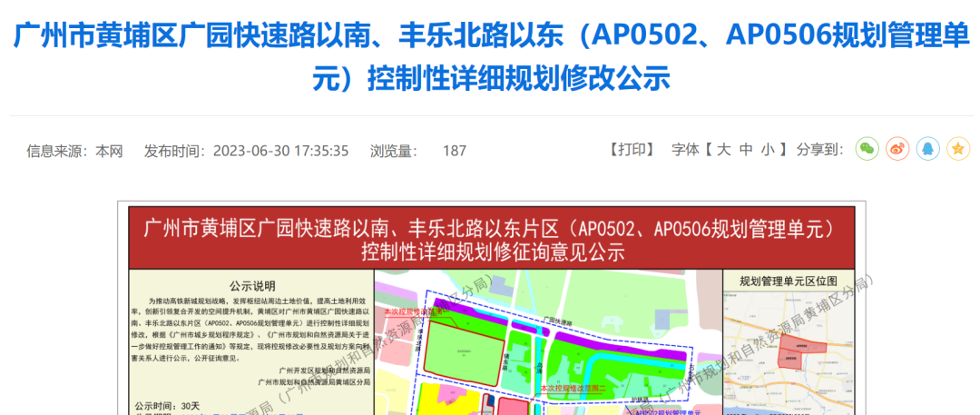Click the 打印 print link

pos(632,150)
